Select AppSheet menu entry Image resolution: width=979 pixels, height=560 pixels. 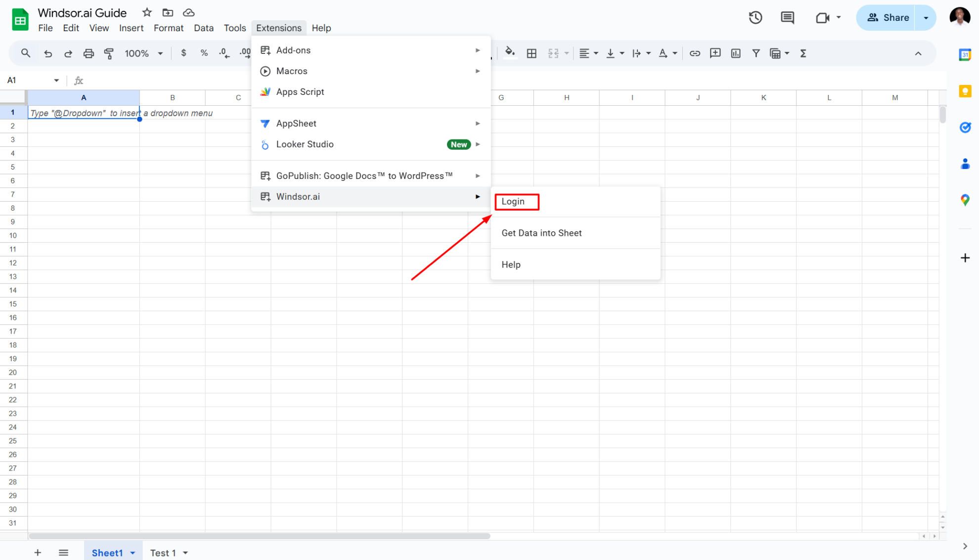coord(371,123)
